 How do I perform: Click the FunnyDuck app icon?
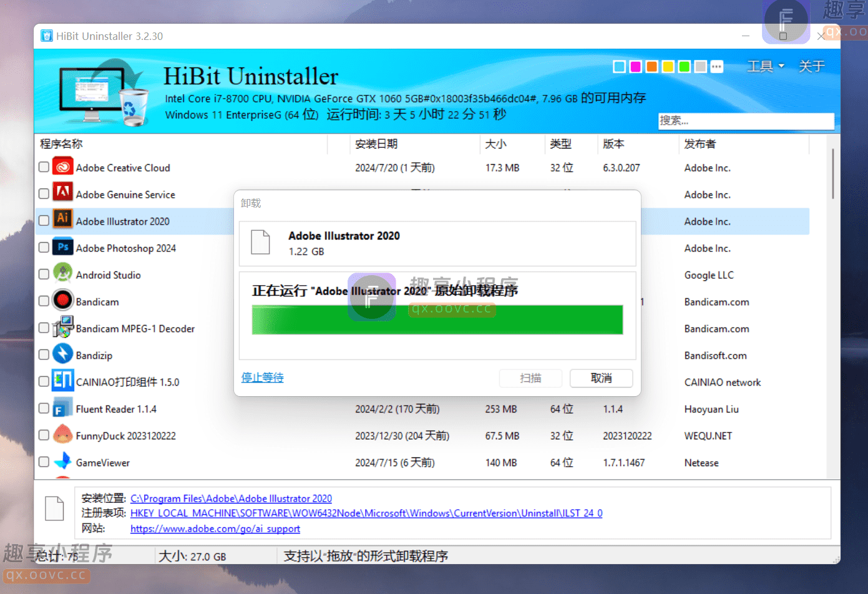pos(63,434)
